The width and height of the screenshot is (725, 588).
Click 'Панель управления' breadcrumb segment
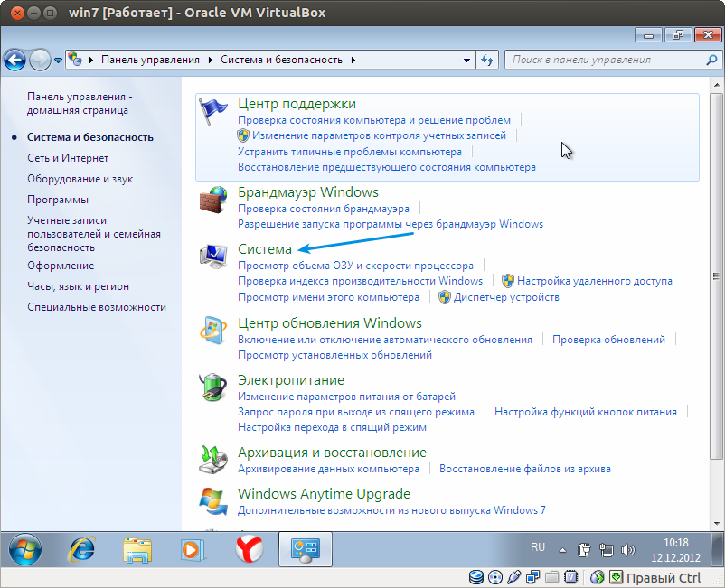coord(150,60)
